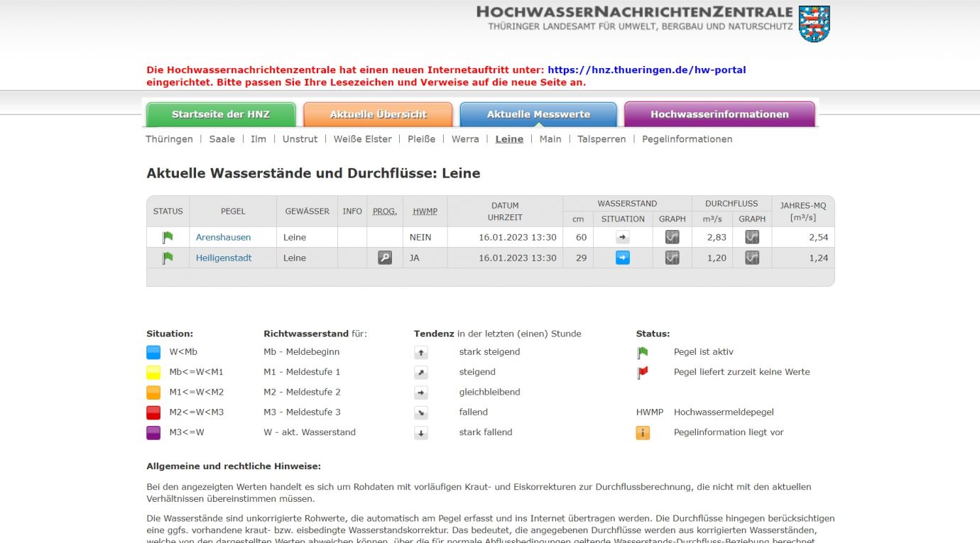
Task: Select the Thüringen submenu item
Action: coord(169,139)
